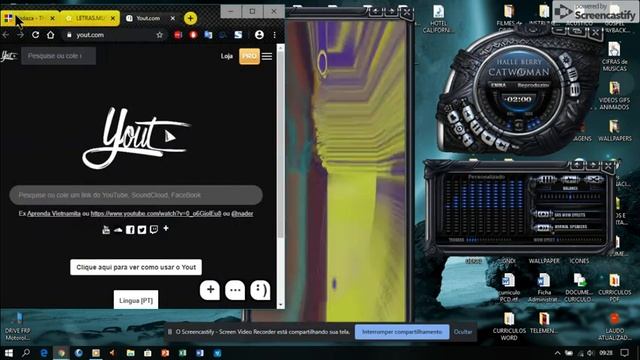Open the CURRICULOS WORD desktop folder
Screen dimensions: 640x360
pyautogui.click(x=509, y=327)
